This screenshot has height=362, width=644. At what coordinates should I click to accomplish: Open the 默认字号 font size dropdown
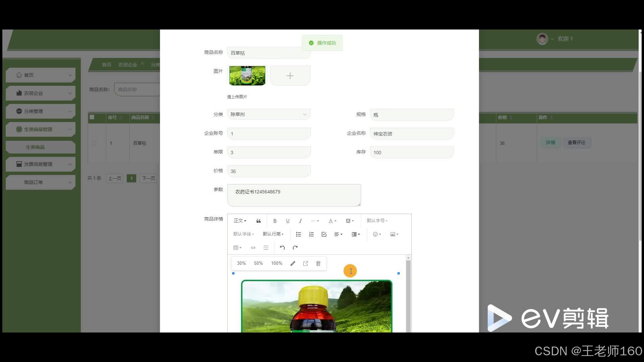[x=377, y=221]
